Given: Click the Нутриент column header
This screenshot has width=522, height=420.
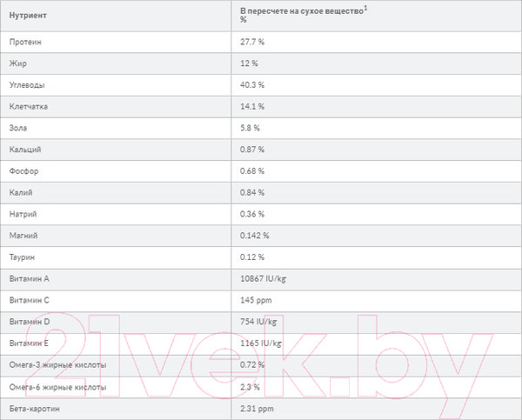Looking at the screenshot, I should coord(27,17).
